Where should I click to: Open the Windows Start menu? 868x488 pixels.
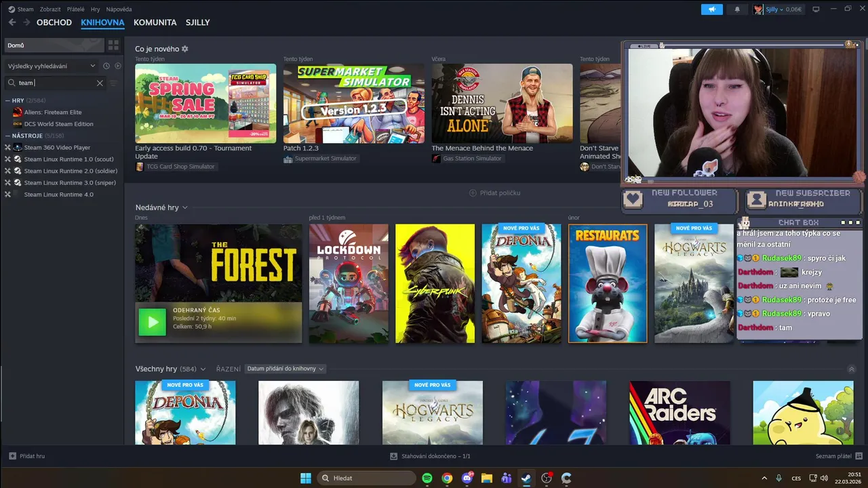[306, 478]
